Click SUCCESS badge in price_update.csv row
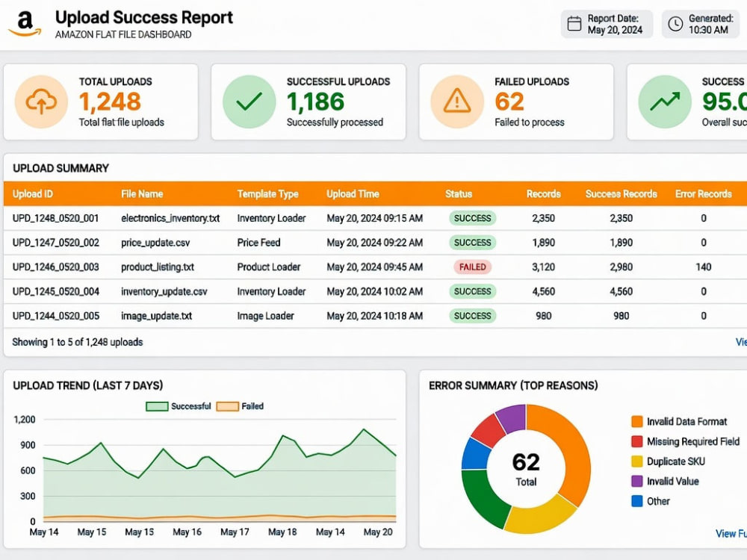This screenshot has width=747, height=560. 472,243
